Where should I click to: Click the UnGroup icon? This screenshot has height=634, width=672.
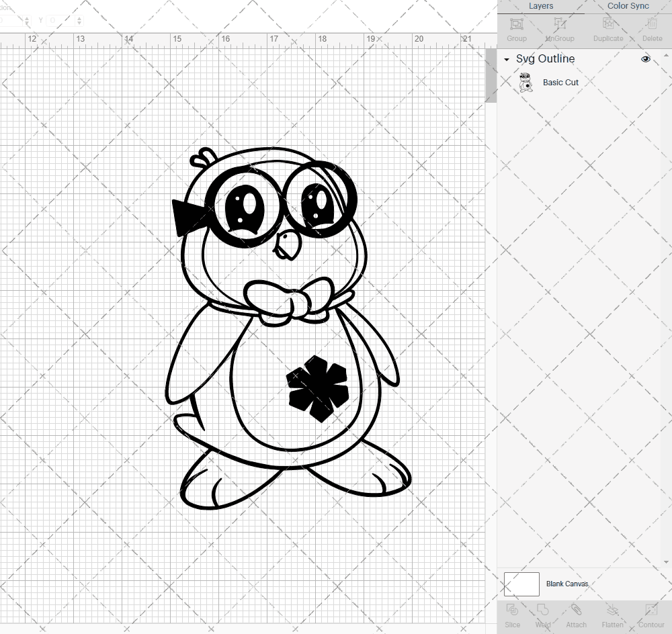[x=559, y=27]
